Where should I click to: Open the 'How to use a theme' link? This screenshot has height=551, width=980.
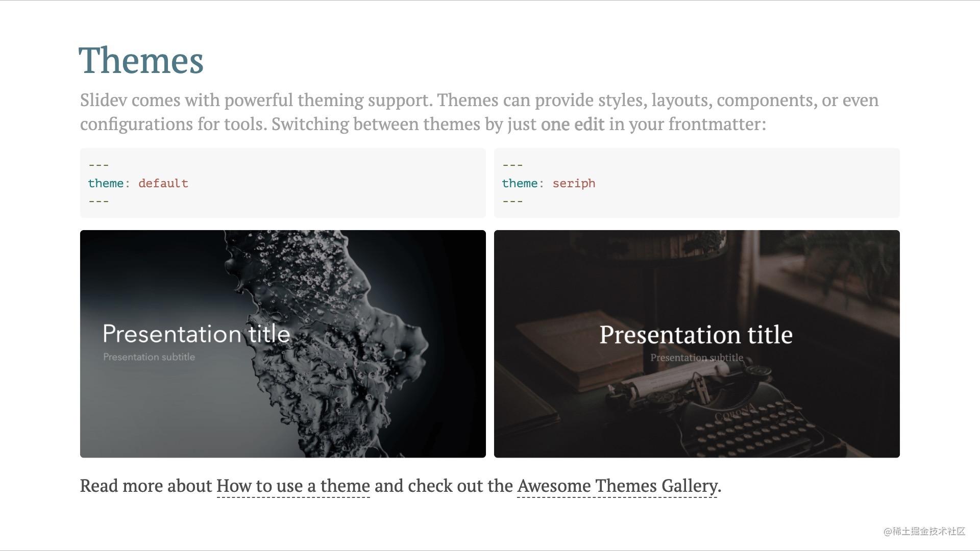[293, 486]
